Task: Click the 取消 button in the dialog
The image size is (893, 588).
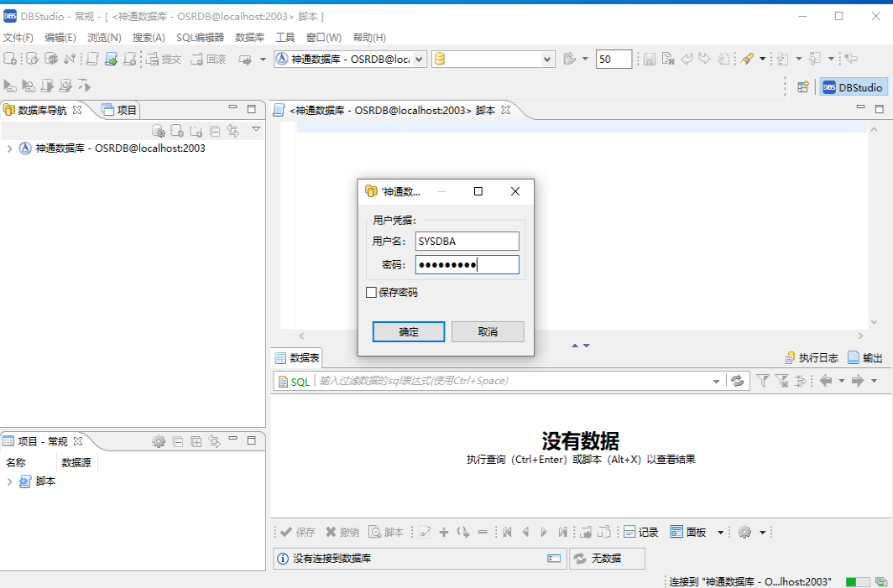Action: [x=488, y=332]
